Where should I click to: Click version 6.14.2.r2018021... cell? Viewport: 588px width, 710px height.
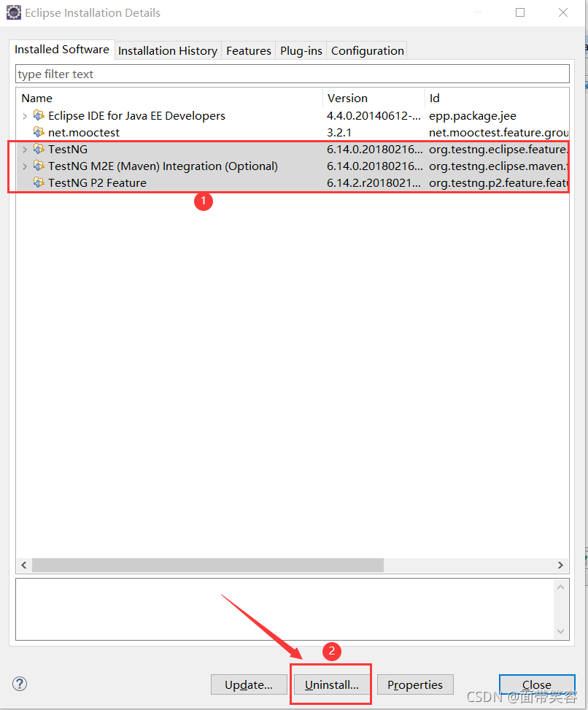[x=374, y=182]
